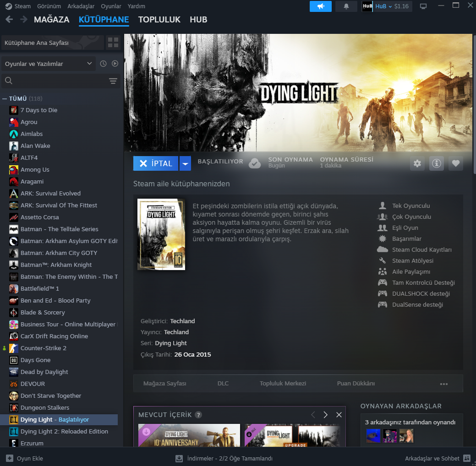This screenshot has height=466, width=476.
Task: Click the Başarımlar feature link
Action: pyautogui.click(x=406, y=239)
